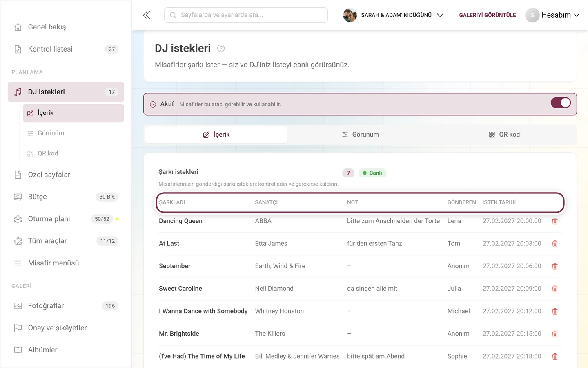The height and width of the screenshot is (368, 588).
Task: Expand the Sarah & Adam'ın Düğünü dropdown
Action: click(x=393, y=15)
